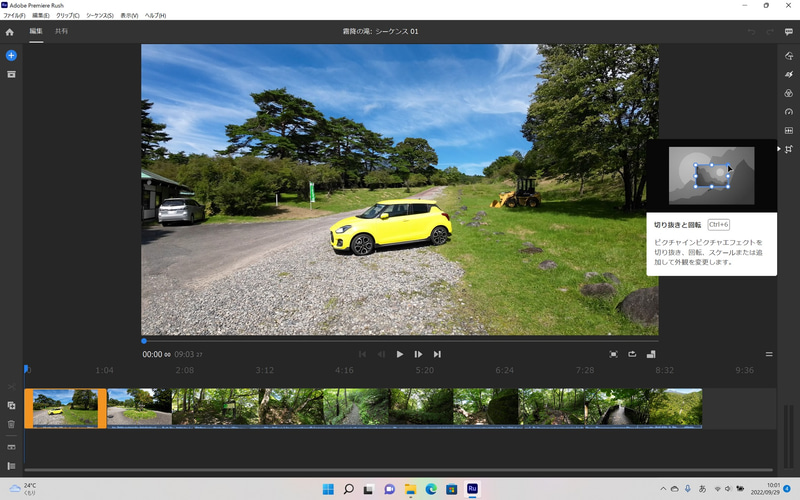Open the シーケンス(S) menu
800x500 pixels.
pyautogui.click(x=99, y=16)
